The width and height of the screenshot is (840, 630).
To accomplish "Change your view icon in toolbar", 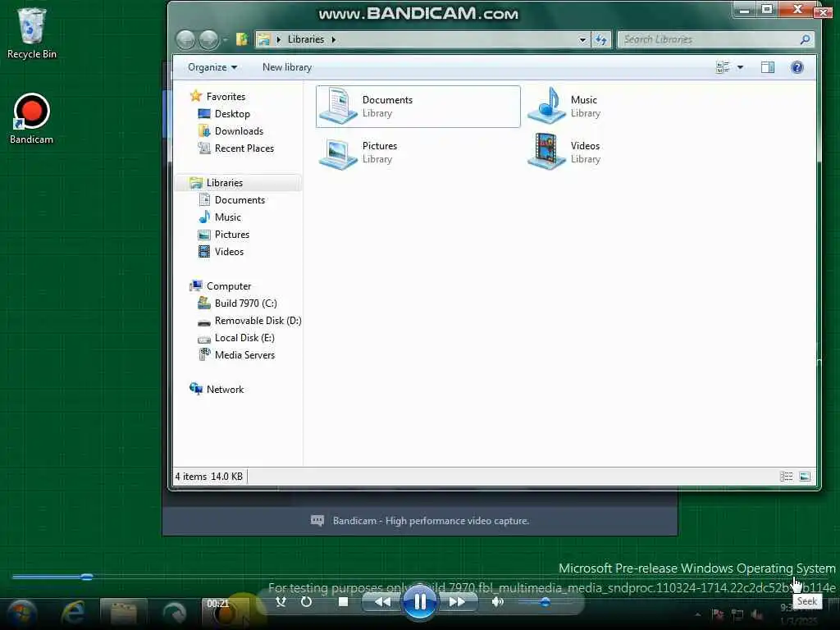I will [x=723, y=67].
